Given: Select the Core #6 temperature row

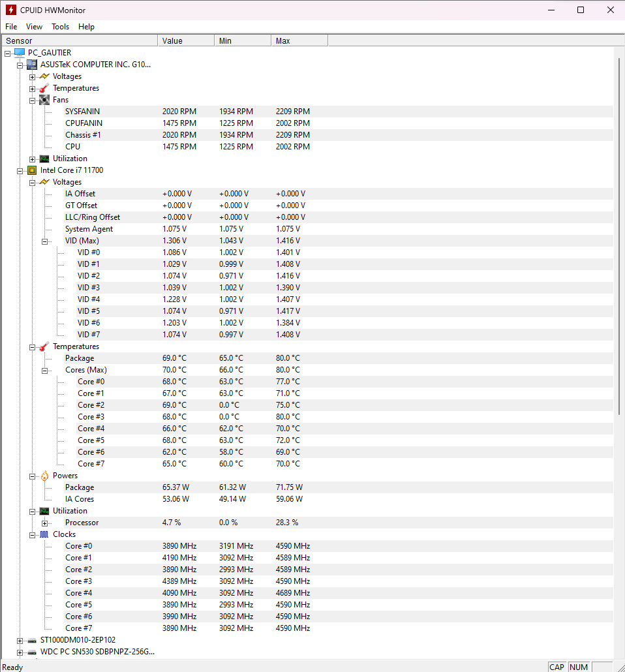Looking at the screenshot, I should (x=345, y=452).
